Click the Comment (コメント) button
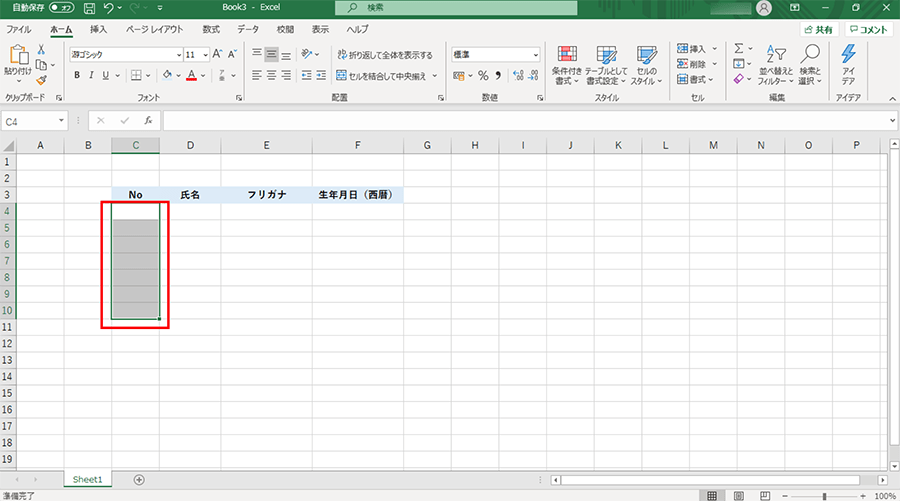 (869, 30)
